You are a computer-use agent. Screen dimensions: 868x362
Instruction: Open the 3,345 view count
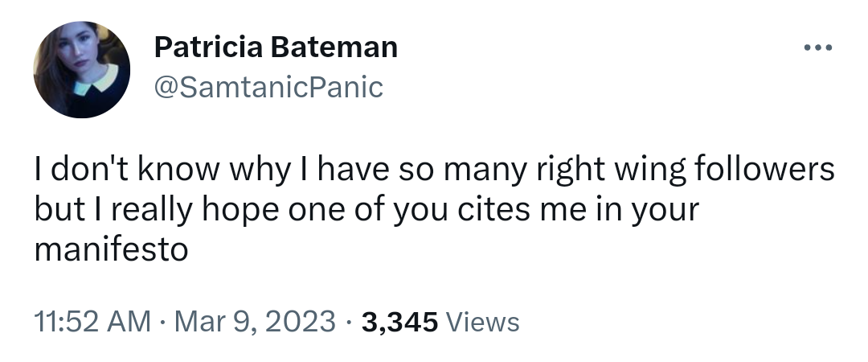399,323
